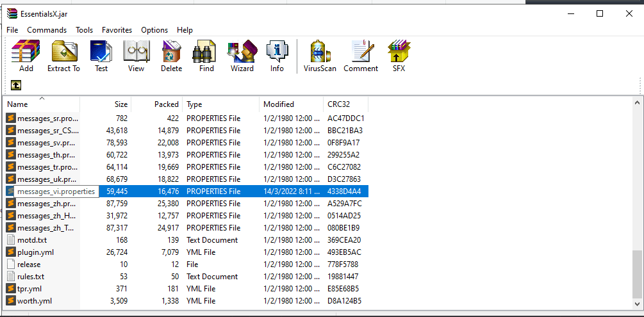The image size is (644, 317).
Task: Click the Extract To toolbar icon
Action: point(63,56)
